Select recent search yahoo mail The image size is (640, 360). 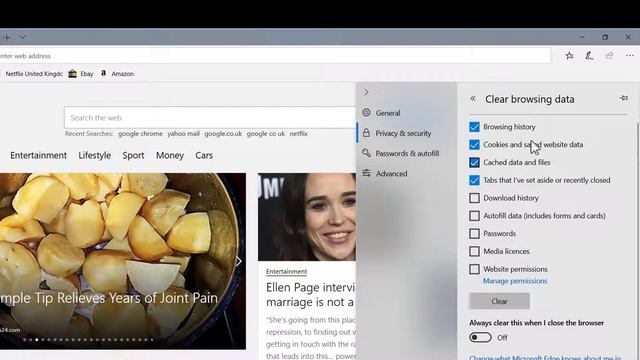point(184,133)
